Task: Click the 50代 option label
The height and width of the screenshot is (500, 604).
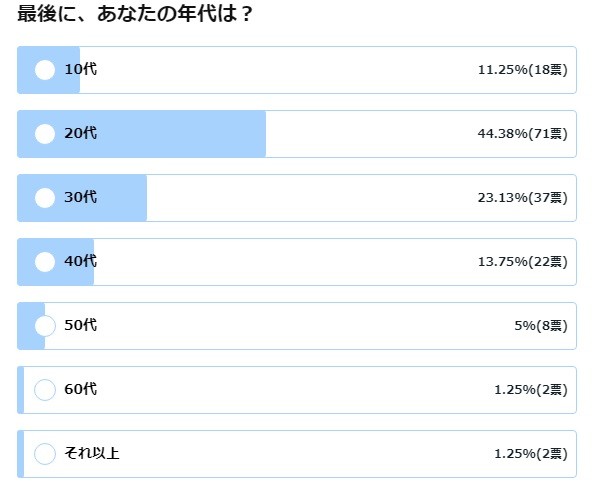Action: [x=80, y=326]
